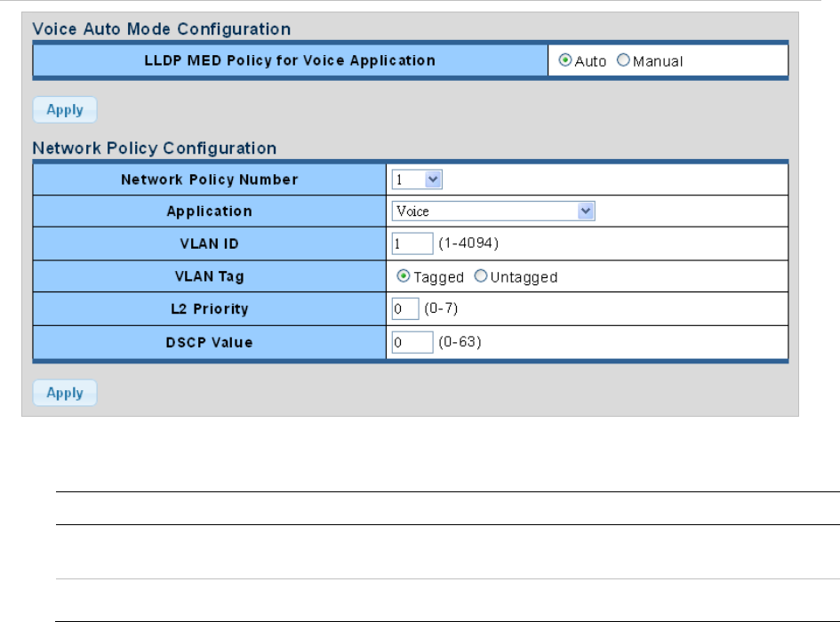
Task: Click Apply below Network Policy Configuration table
Action: point(64,393)
